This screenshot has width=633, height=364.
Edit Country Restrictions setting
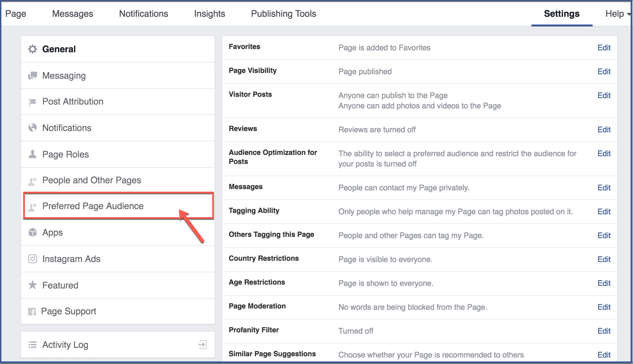[x=604, y=259]
